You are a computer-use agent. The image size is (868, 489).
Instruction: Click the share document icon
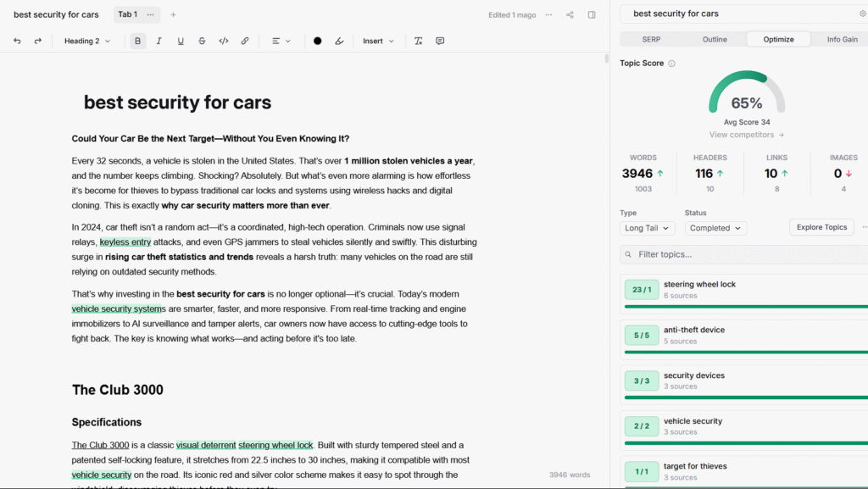click(x=570, y=14)
